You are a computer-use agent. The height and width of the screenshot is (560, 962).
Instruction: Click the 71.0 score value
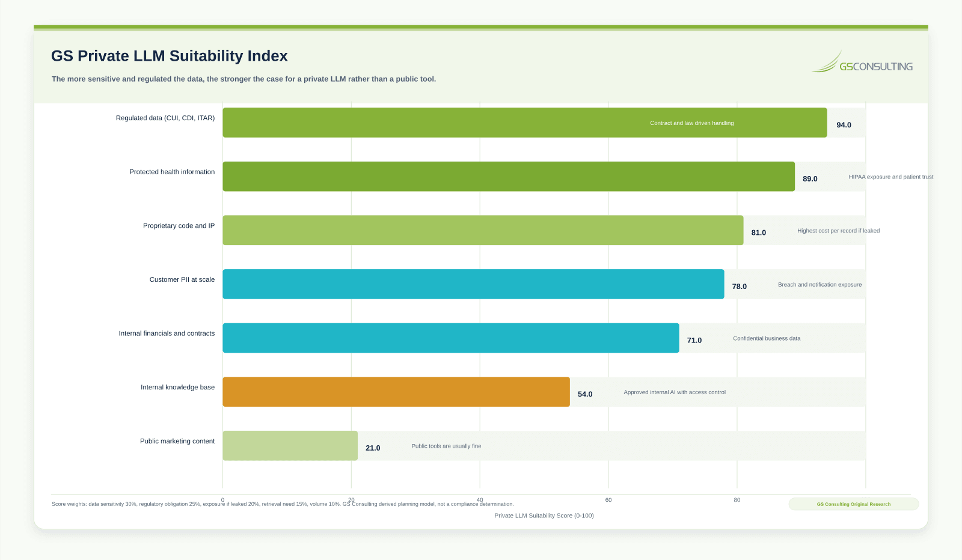(694, 340)
